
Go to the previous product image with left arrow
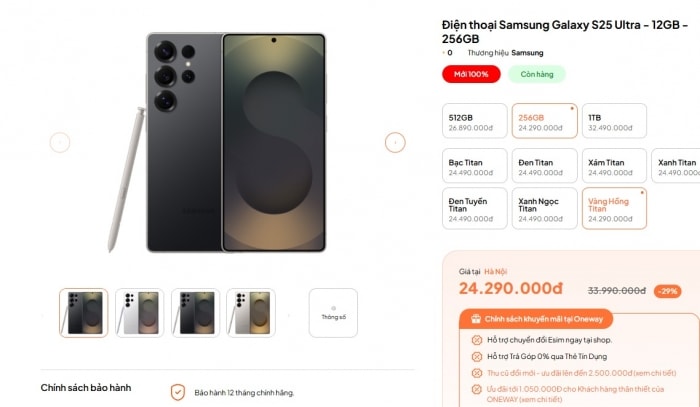(x=60, y=143)
